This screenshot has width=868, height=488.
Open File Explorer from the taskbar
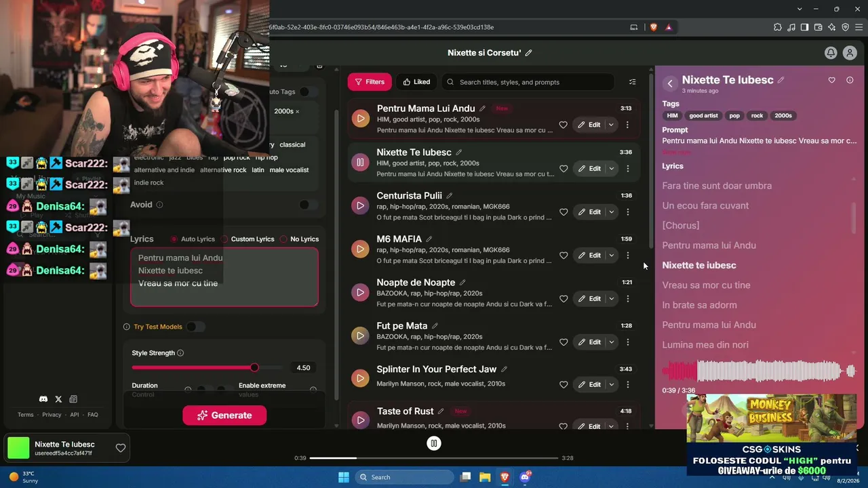485,477
